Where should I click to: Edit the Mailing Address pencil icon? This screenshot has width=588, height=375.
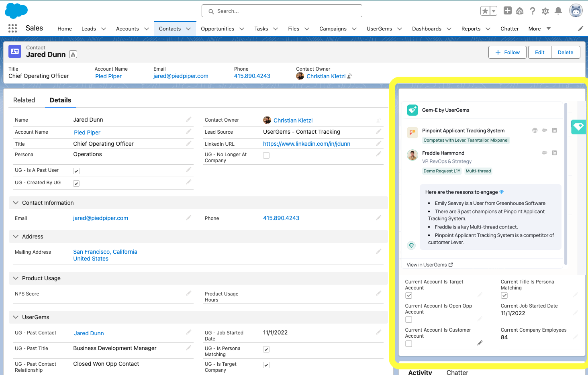tap(379, 252)
